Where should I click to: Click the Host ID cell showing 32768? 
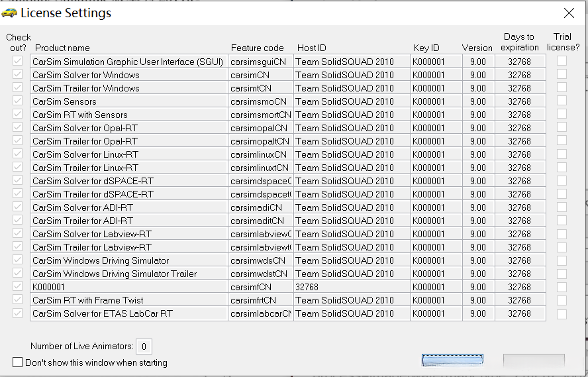click(307, 287)
